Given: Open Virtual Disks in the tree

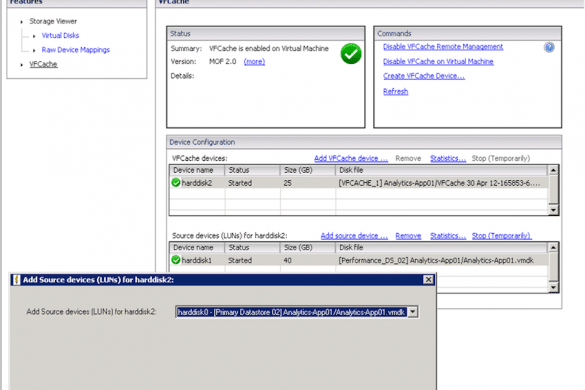Looking at the screenshot, I should point(60,35).
